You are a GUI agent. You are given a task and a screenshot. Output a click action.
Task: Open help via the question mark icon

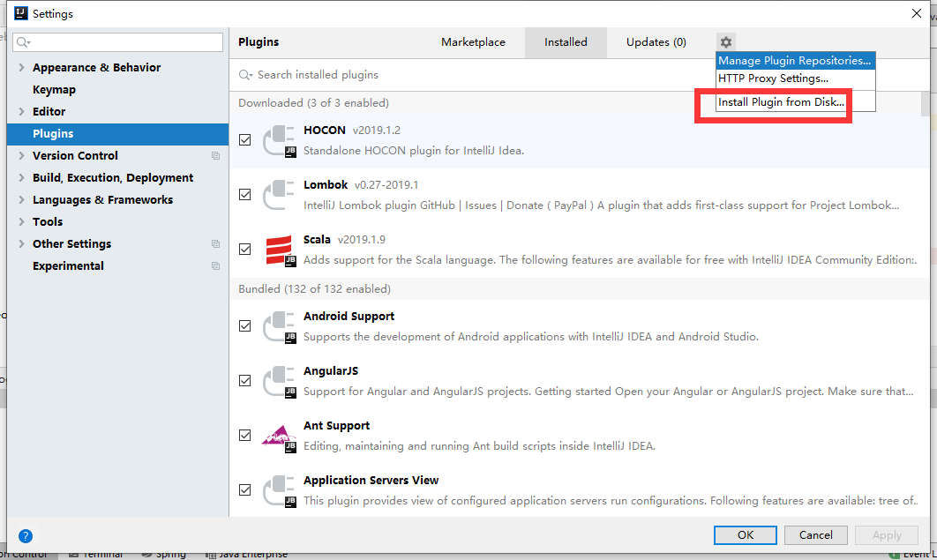click(x=25, y=536)
